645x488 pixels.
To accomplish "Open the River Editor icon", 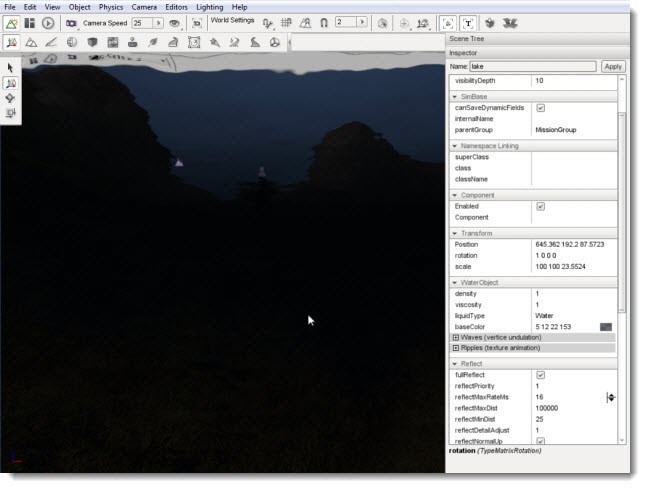I will (x=234, y=42).
